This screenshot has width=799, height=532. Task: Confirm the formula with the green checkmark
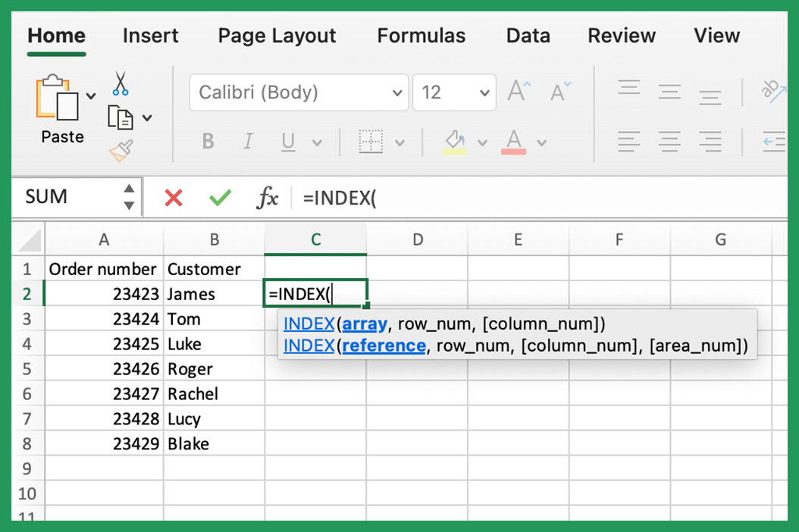[220, 198]
